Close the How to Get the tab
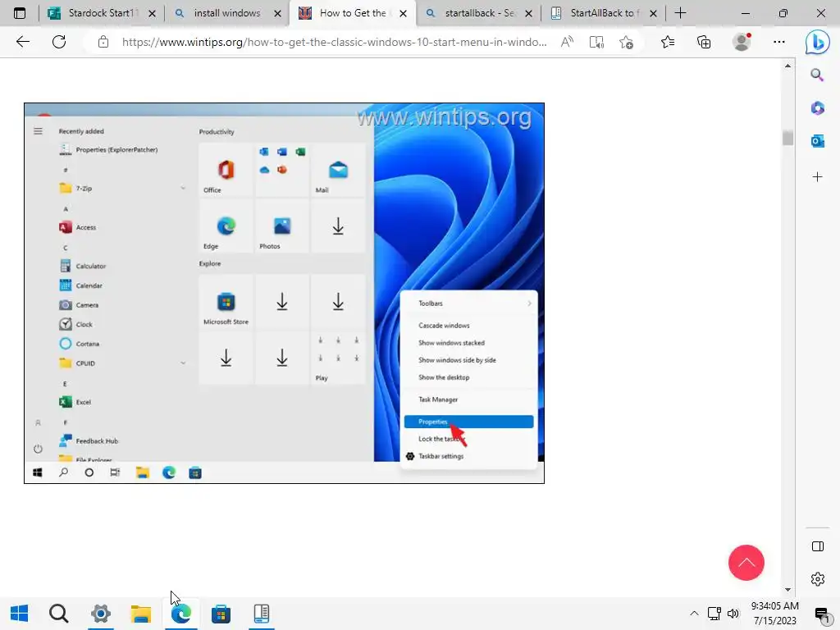840x630 pixels. click(x=404, y=14)
